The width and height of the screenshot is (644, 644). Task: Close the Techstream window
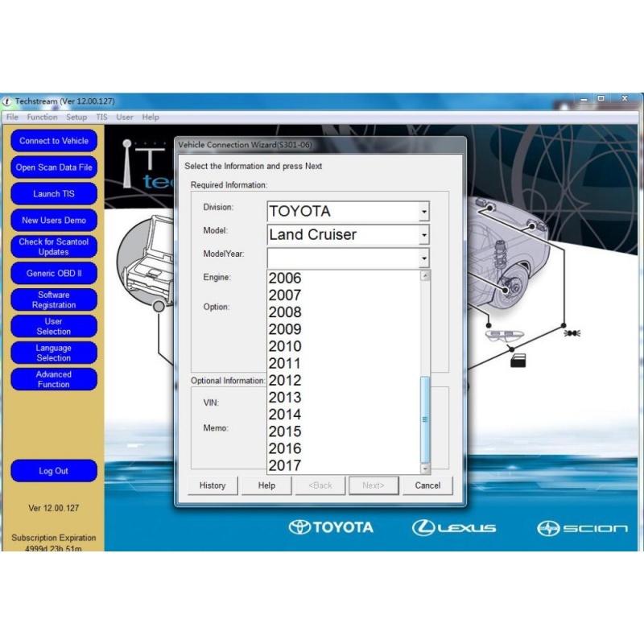click(x=625, y=98)
